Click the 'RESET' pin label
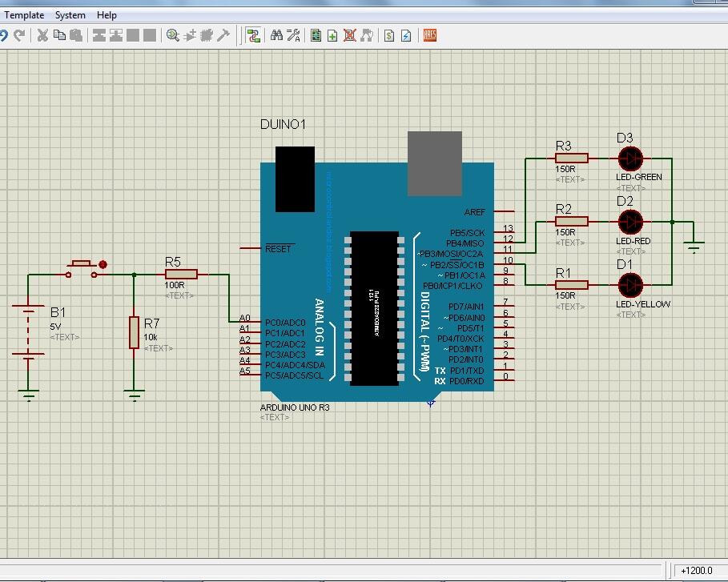 278,249
